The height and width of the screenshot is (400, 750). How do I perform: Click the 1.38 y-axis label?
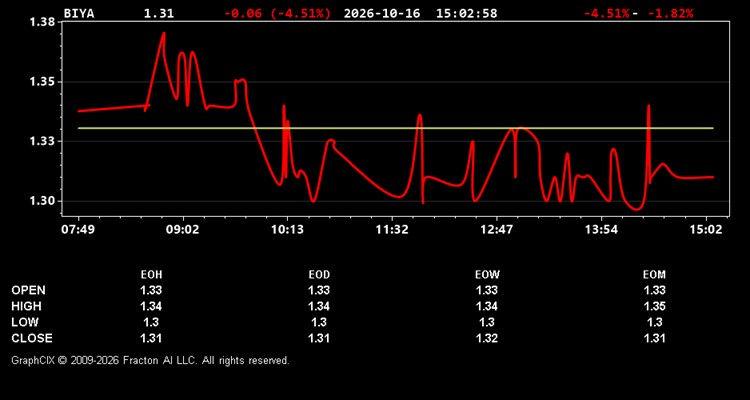click(x=43, y=22)
